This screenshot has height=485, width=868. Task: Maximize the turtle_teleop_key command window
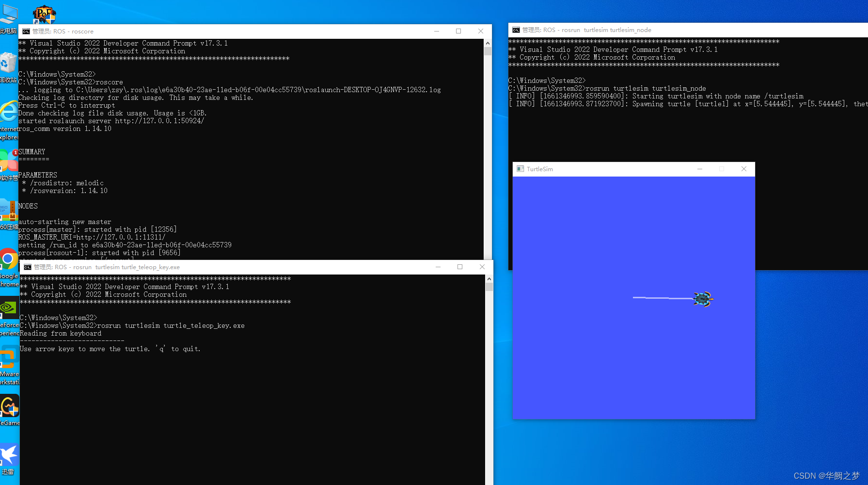coord(460,267)
